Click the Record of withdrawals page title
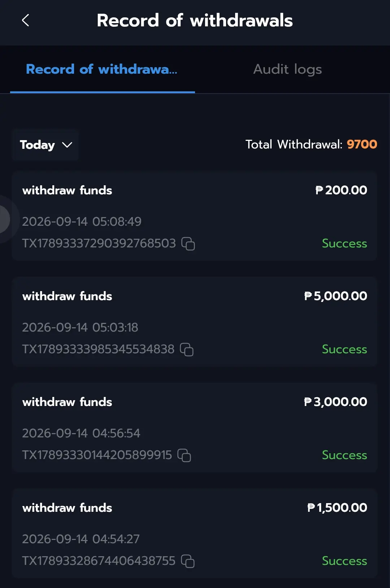390x588 pixels. pyautogui.click(x=195, y=21)
